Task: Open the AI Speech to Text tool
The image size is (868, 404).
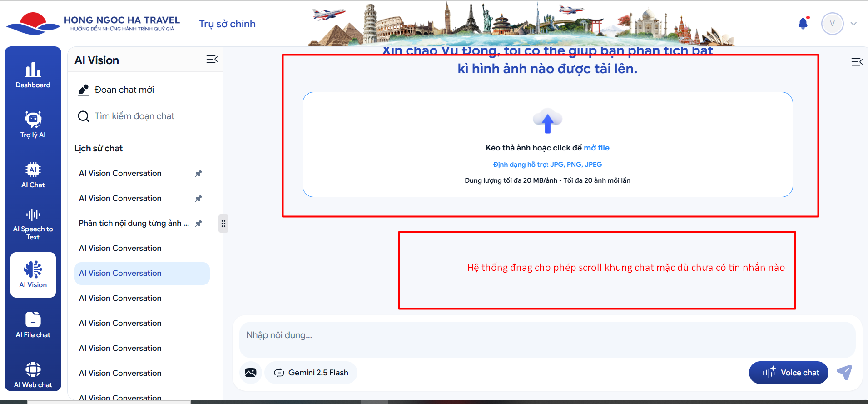Action: point(33,224)
